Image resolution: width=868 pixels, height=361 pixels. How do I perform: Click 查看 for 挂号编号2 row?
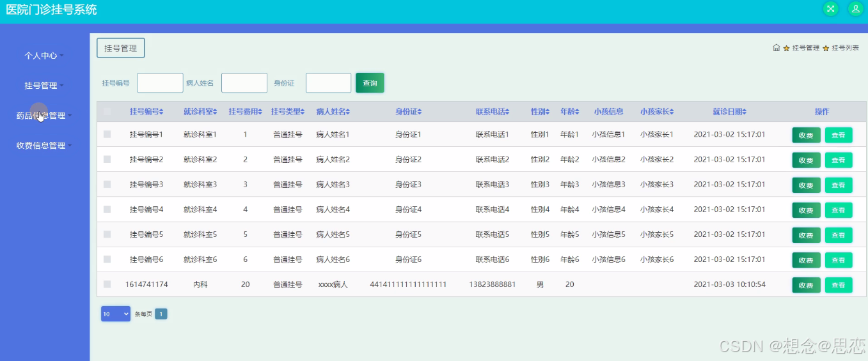[839, 160]
